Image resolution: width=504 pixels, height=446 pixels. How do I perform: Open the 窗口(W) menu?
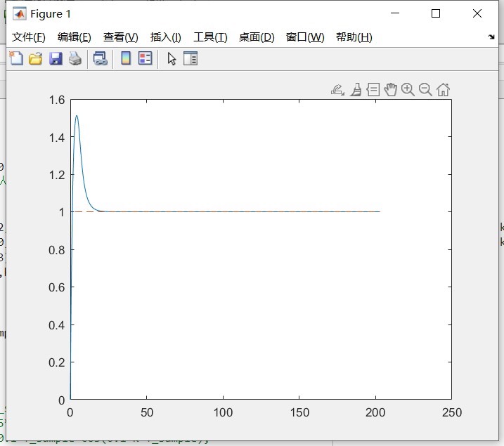305,37
